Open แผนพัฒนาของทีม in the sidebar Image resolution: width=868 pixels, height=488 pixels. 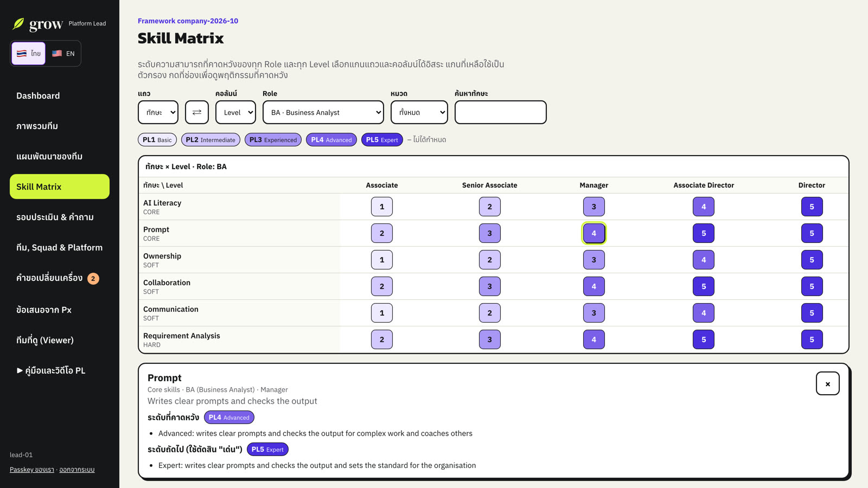tap(60, 156)
